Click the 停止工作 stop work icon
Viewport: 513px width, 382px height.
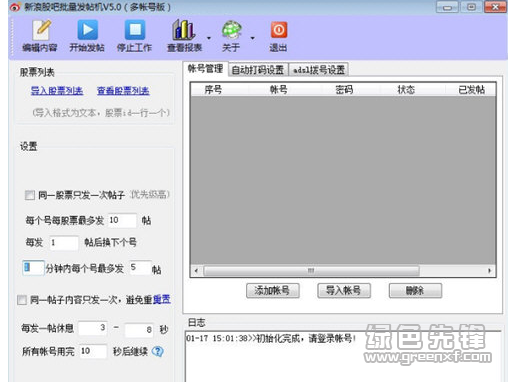pos(135,30)
